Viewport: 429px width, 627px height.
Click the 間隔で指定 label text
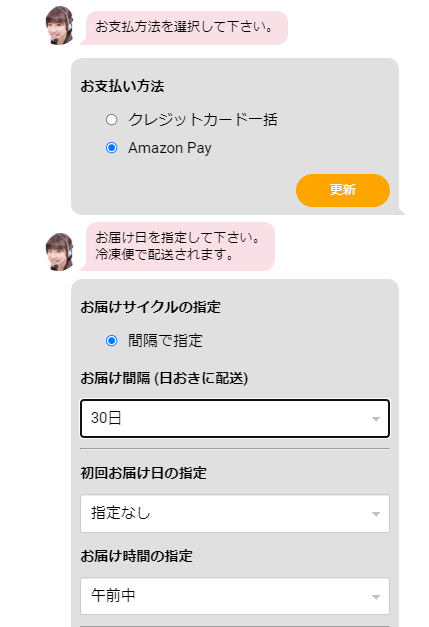coord(165,341)
